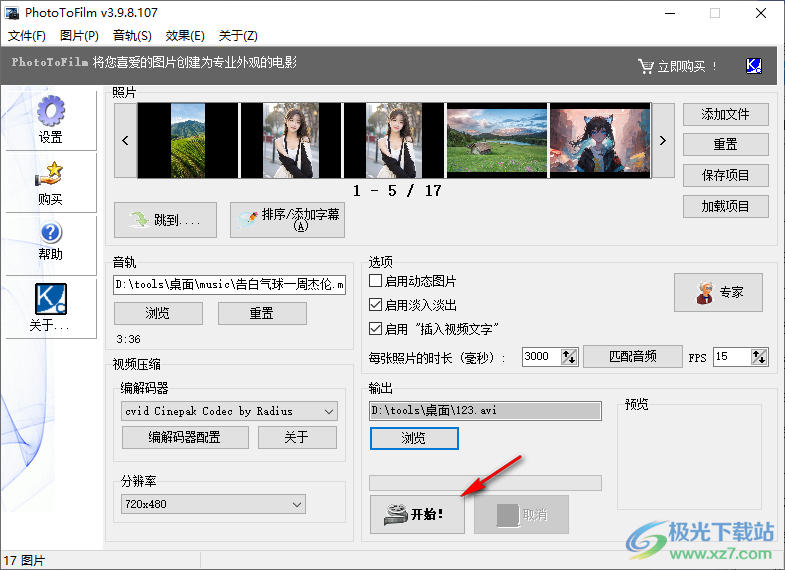Click the codec 关于 button
785x570 pixels.
[297, 437]
